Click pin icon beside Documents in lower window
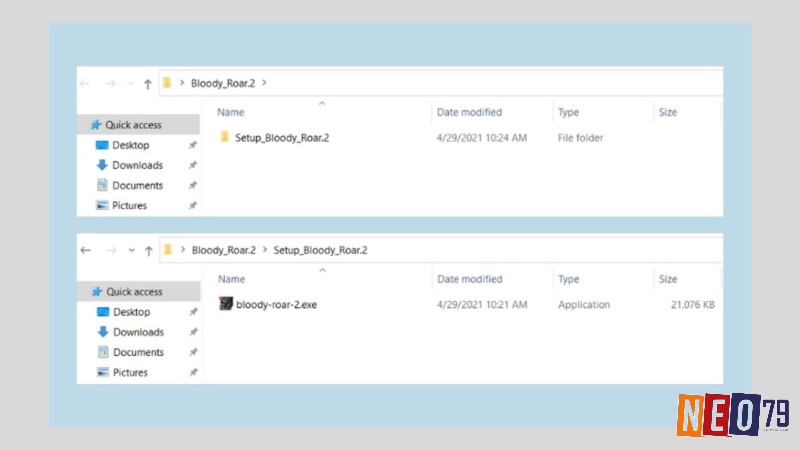800x450 pixels. click(193, 352)
